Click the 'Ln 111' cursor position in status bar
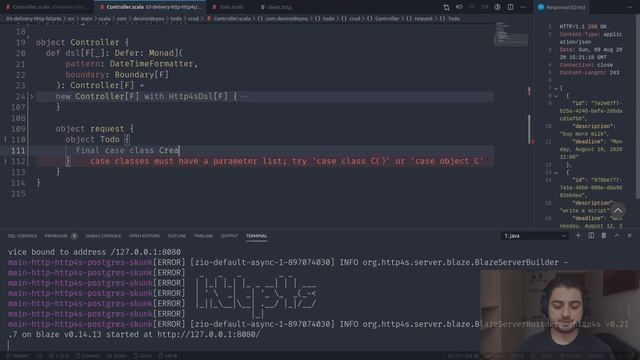Screen dimensions: 640x360 (x=463, y=356)
